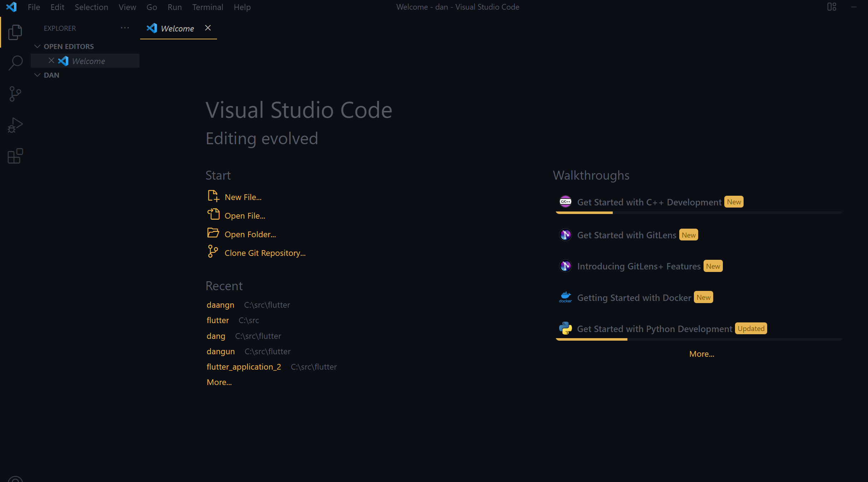Open the Explorer view in activity bar

tap(15, 32)
